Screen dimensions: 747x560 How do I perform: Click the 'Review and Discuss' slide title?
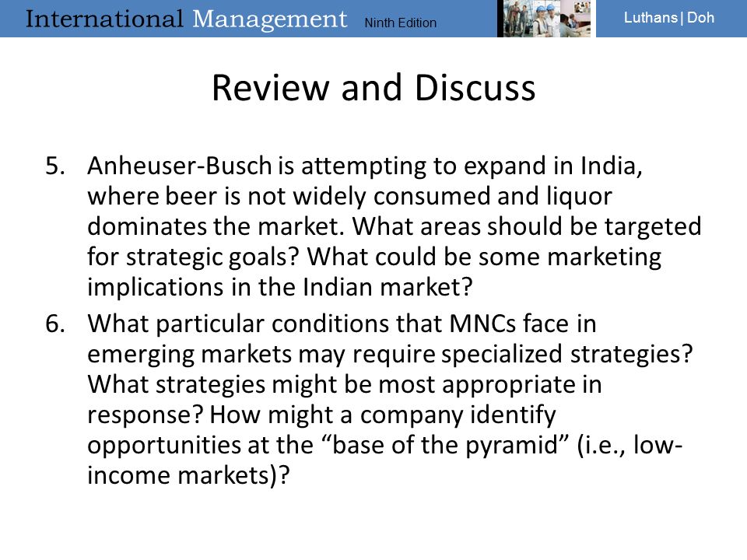[373, 88]
